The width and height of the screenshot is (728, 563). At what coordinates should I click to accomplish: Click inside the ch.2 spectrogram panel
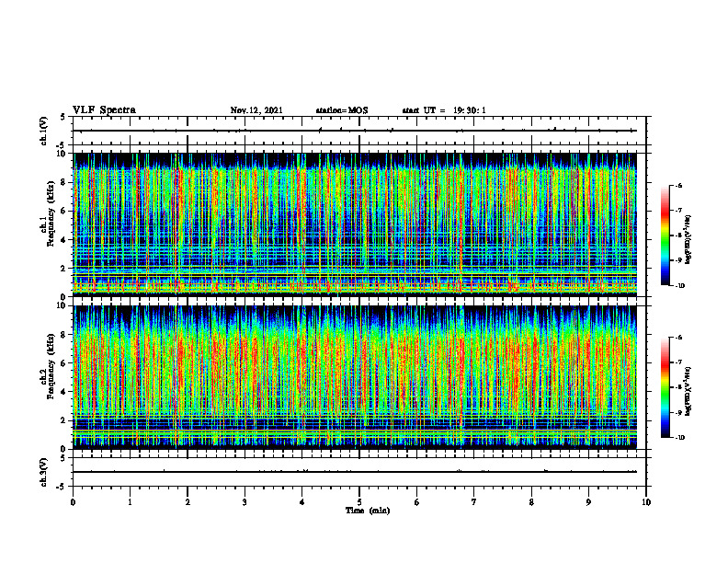pos(355,377)
